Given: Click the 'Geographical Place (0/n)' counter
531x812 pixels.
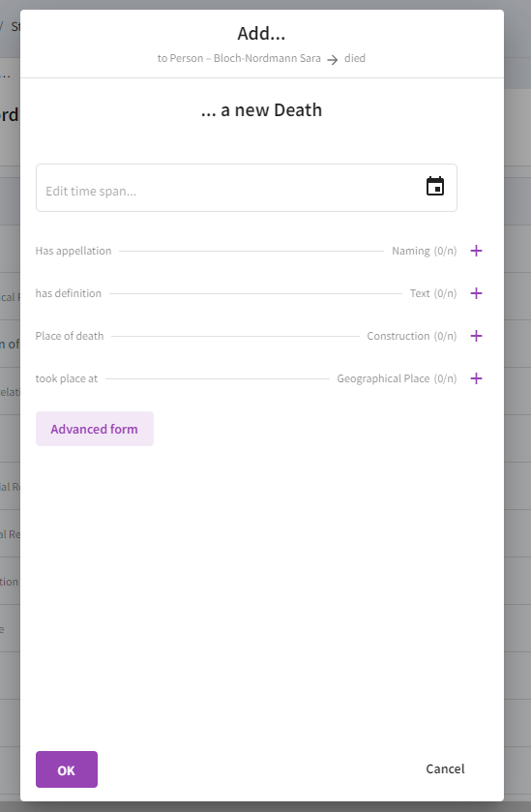Looking at the screenshot, I should pos(397,378).
